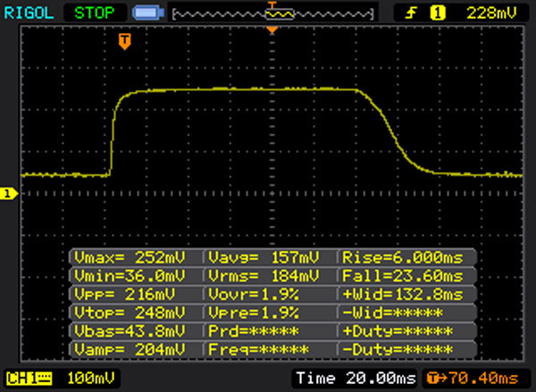Click the orange trigger arrow at top center
Viewport: 536px width, 392px height.
point(272,30)
